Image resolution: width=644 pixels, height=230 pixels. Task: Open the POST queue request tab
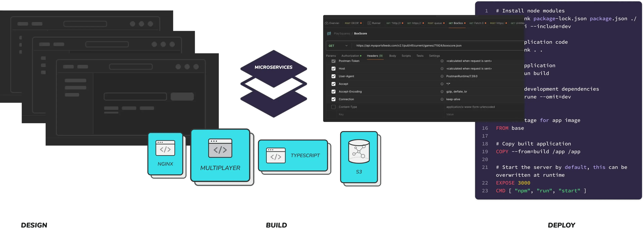pyautogui.click(x=436, y=23)
